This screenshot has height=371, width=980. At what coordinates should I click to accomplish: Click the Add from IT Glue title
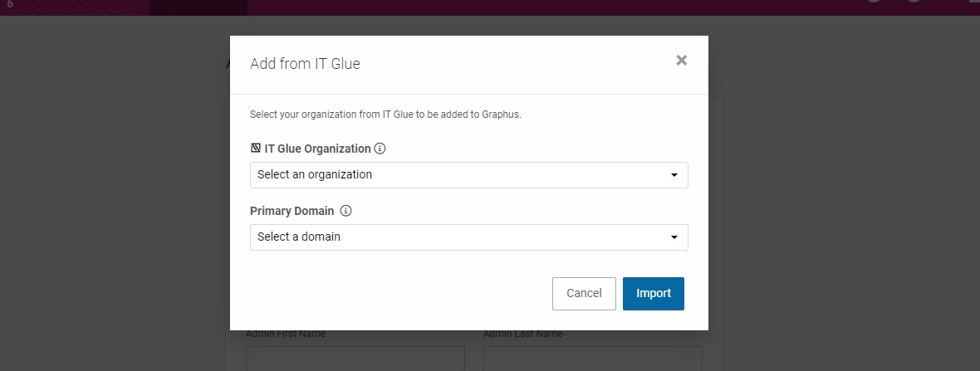click(x=305, y=64)
